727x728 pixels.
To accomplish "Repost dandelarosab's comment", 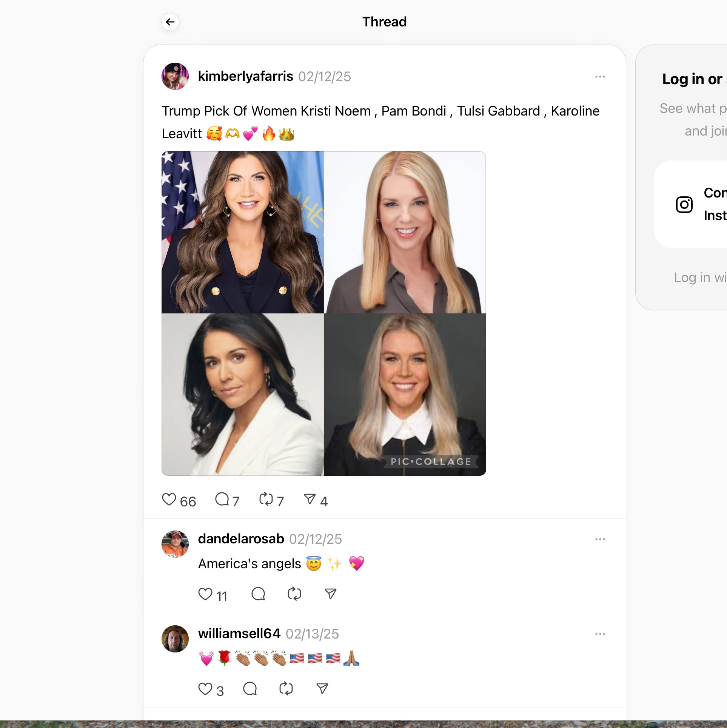I will (x=294, y=594).
